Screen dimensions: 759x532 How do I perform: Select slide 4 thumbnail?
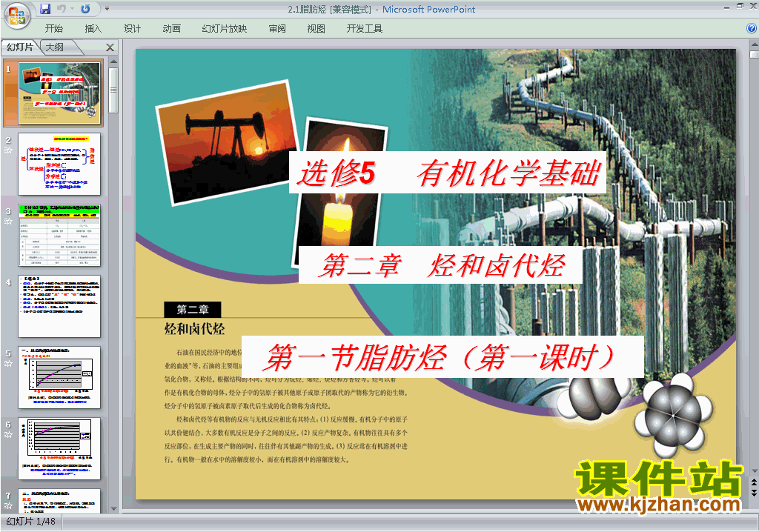tap(59, 307)
